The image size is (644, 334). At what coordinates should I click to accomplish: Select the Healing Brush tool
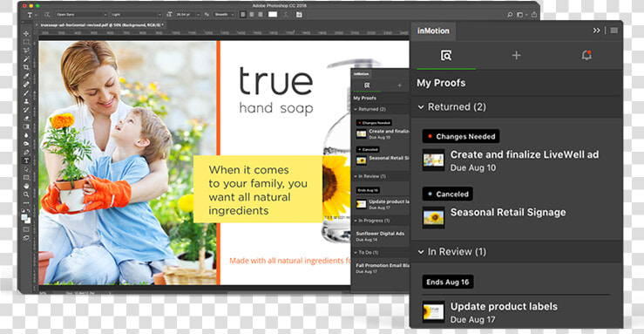[x=26, y=85]
